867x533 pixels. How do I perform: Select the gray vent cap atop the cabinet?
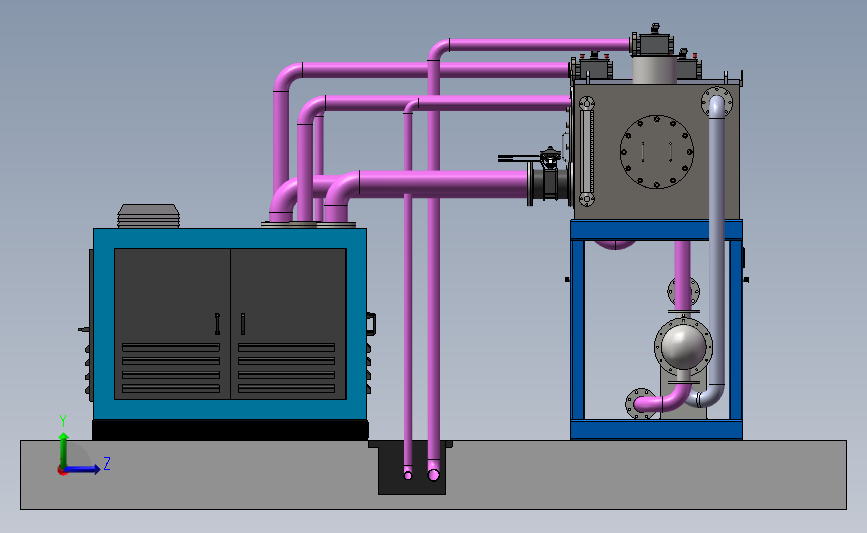(149, 216)
